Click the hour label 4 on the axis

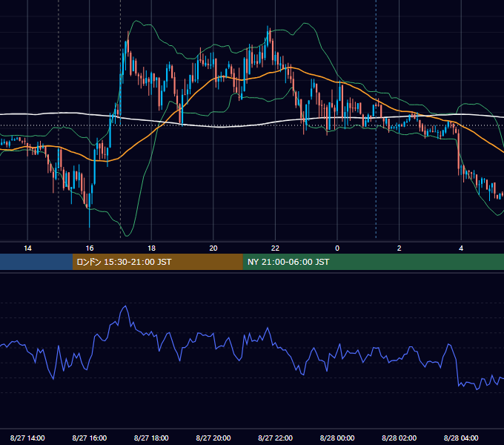pyautogui.click(x=461, y=248)
